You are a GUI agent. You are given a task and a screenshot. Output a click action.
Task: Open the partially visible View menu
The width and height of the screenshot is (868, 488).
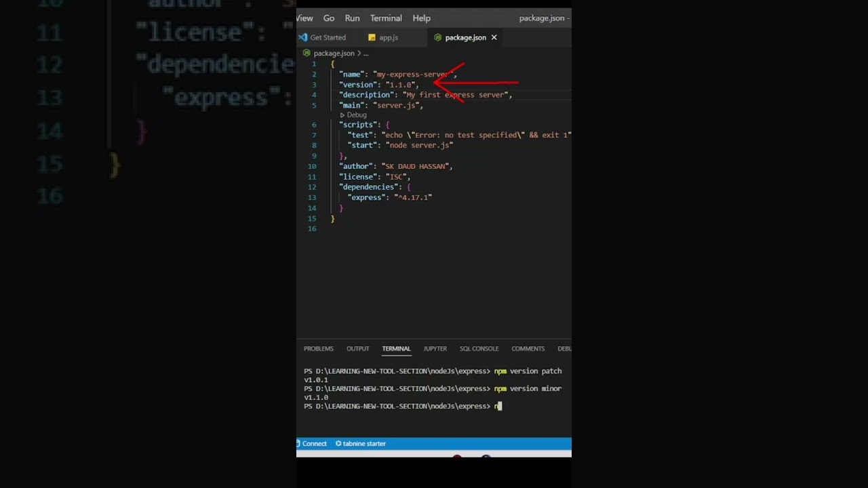[305, 18]
